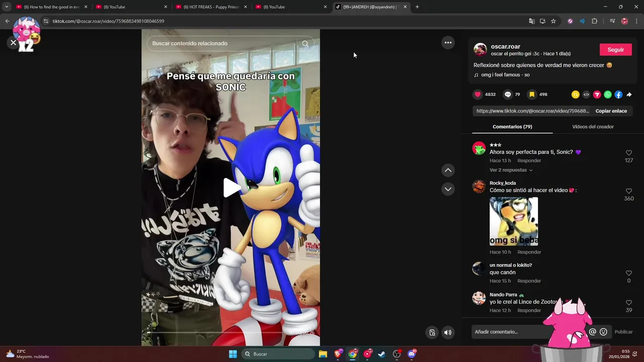Image resolution: width=644 pixels, height=362 pixels.
Task: Switch to Videos del creador tab
Action: (x=593, y=127)
